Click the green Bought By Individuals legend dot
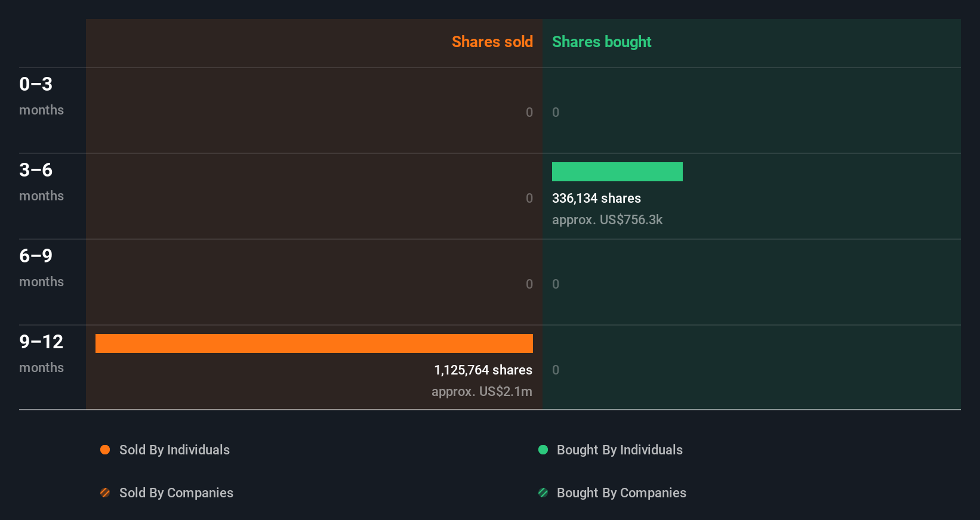 click(543, 450)
